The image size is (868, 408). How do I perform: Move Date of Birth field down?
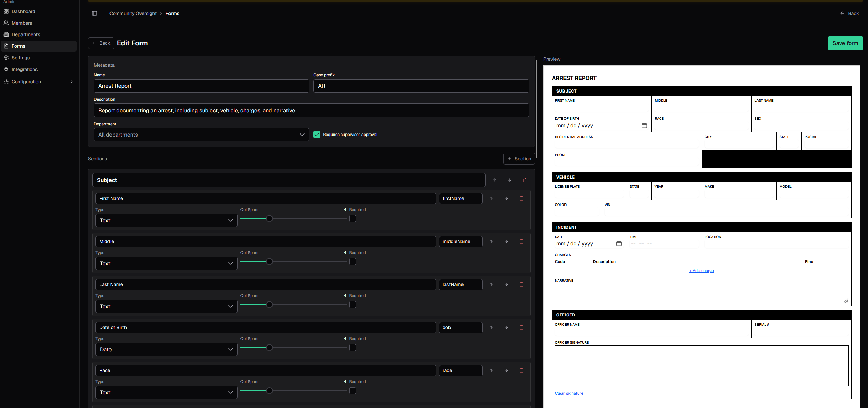506,327
